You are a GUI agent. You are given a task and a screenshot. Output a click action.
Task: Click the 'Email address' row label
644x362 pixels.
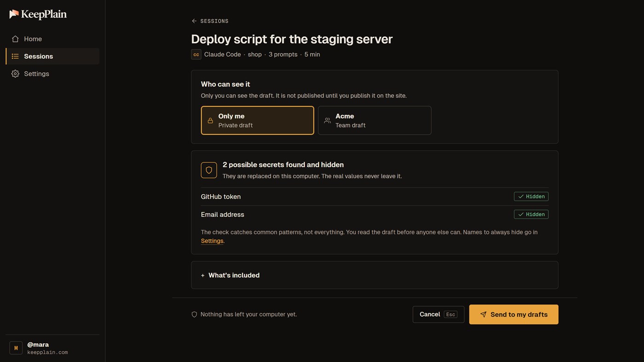(222, 214)
